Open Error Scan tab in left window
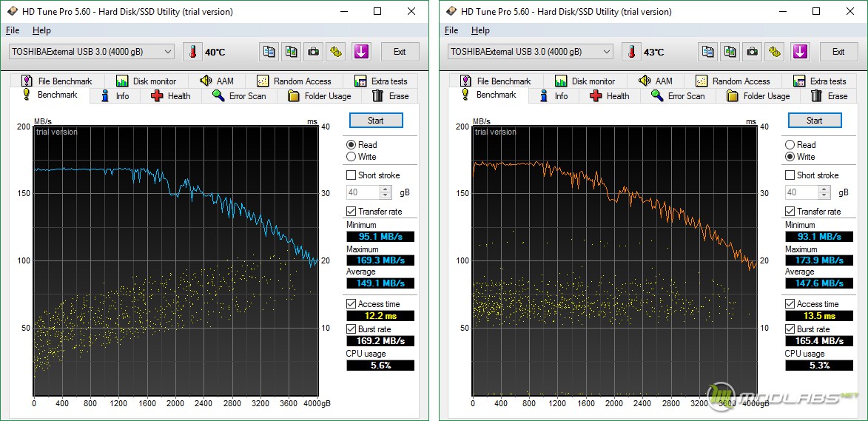The width and height of the screenshot is (868, 421). point(240,95)
